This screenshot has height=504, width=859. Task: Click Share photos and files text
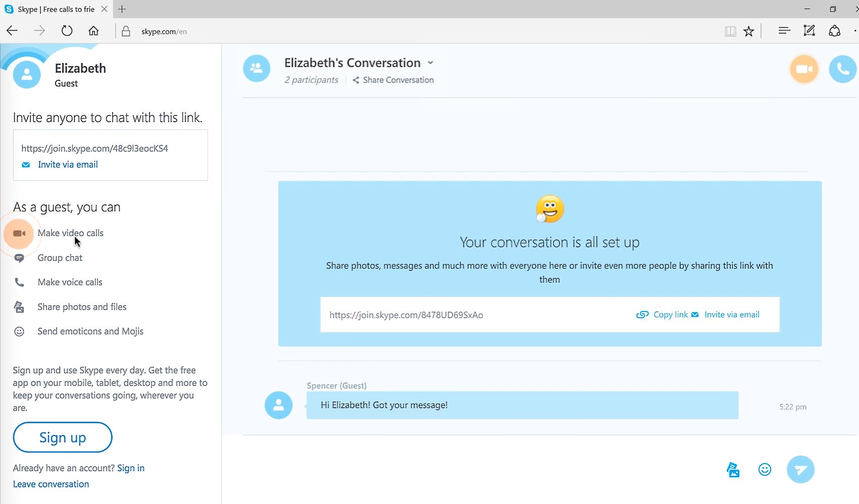point(82,307)
